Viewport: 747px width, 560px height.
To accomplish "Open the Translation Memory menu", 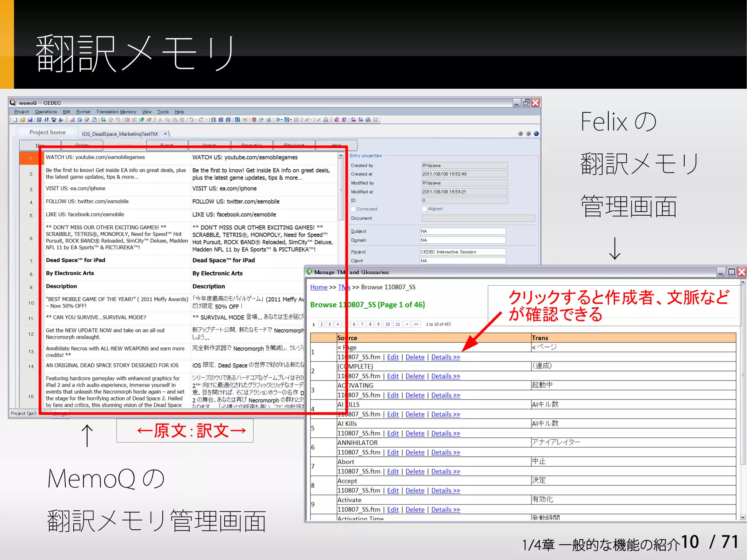I will (x=116, y=112).
